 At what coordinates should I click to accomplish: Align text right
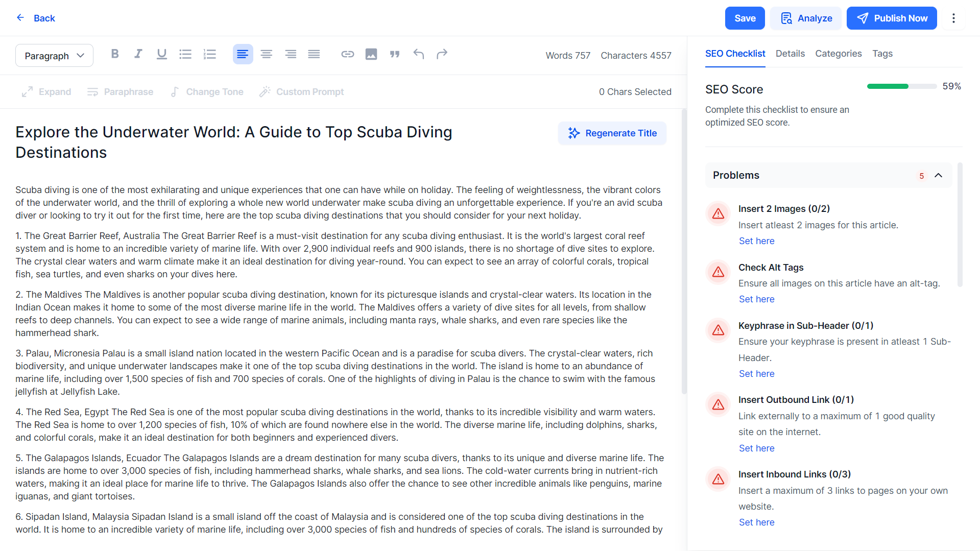point(291,54)
